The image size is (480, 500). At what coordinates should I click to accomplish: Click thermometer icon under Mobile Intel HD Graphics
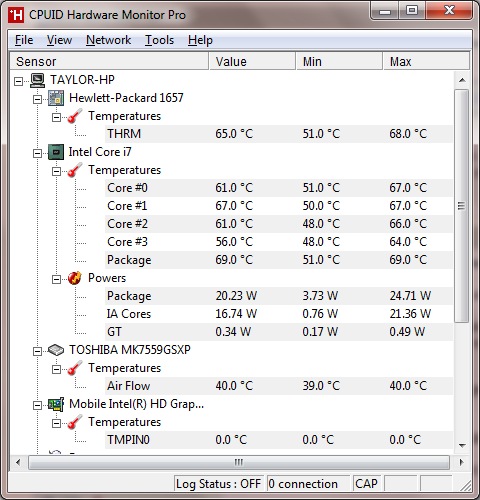[x=75, y=422]
